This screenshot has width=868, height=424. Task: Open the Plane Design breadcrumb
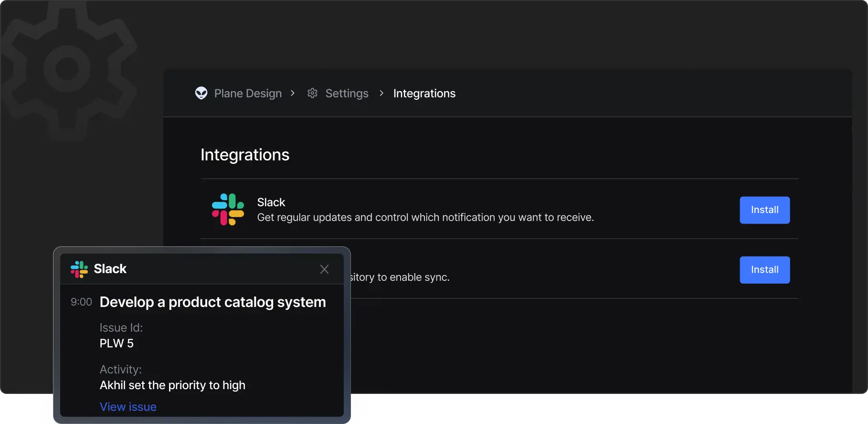248,94
